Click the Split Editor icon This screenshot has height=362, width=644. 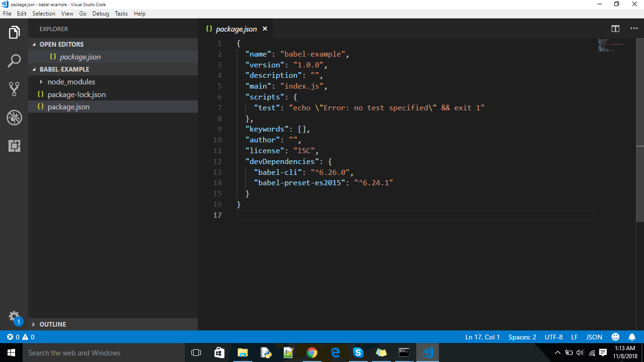point(615,29)
